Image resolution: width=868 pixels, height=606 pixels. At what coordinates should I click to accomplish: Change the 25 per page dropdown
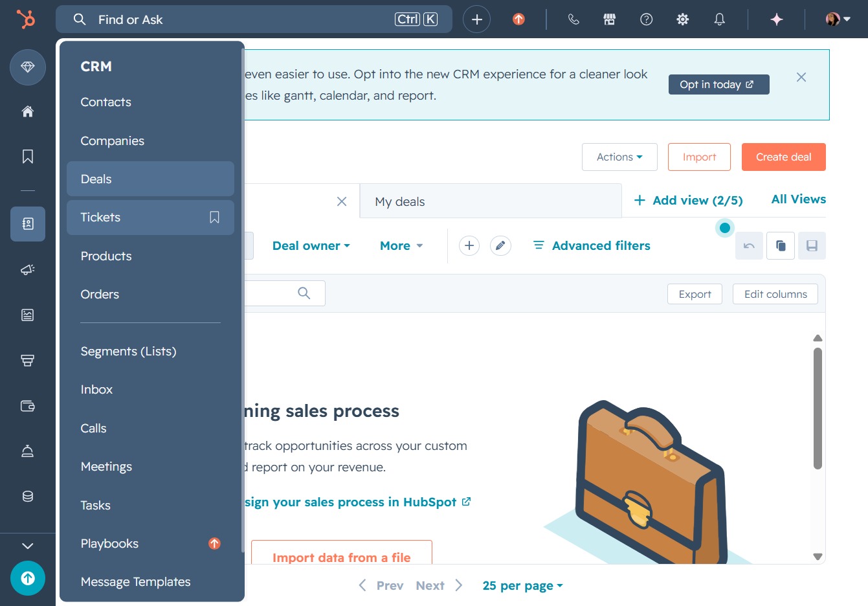pyautogui.click(x=522, y=585)
